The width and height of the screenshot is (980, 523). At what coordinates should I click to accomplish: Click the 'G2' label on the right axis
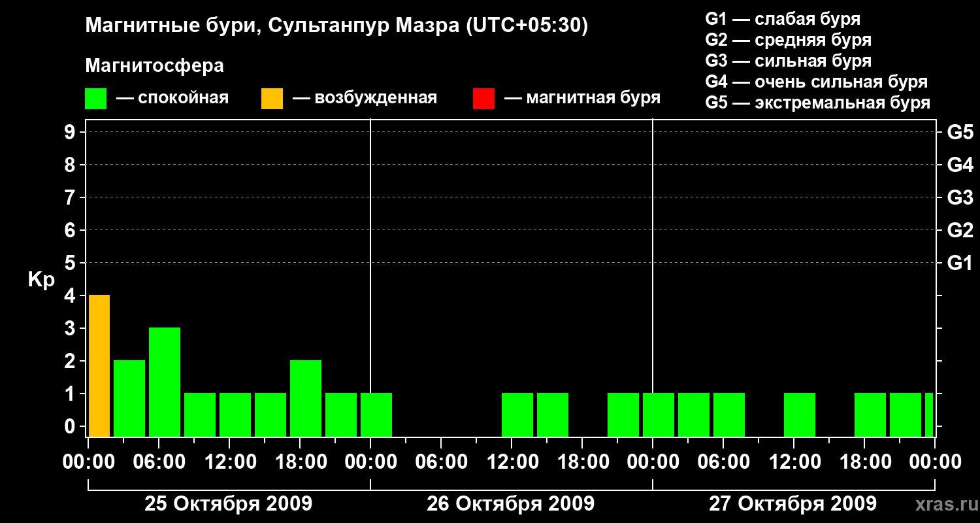[x=960, y=231]
